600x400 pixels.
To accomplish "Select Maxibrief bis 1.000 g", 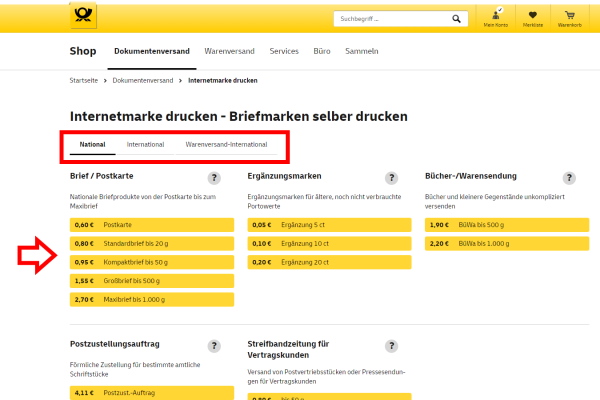I will (152, 300).
